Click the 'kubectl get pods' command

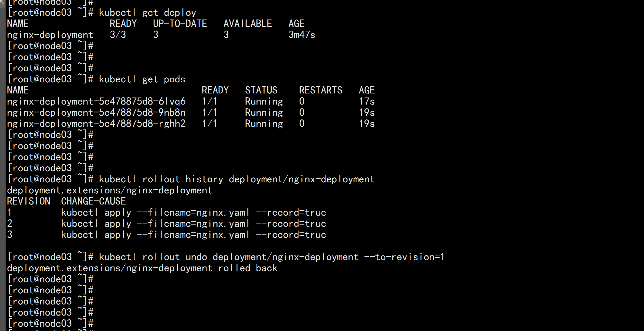[142, 79]
